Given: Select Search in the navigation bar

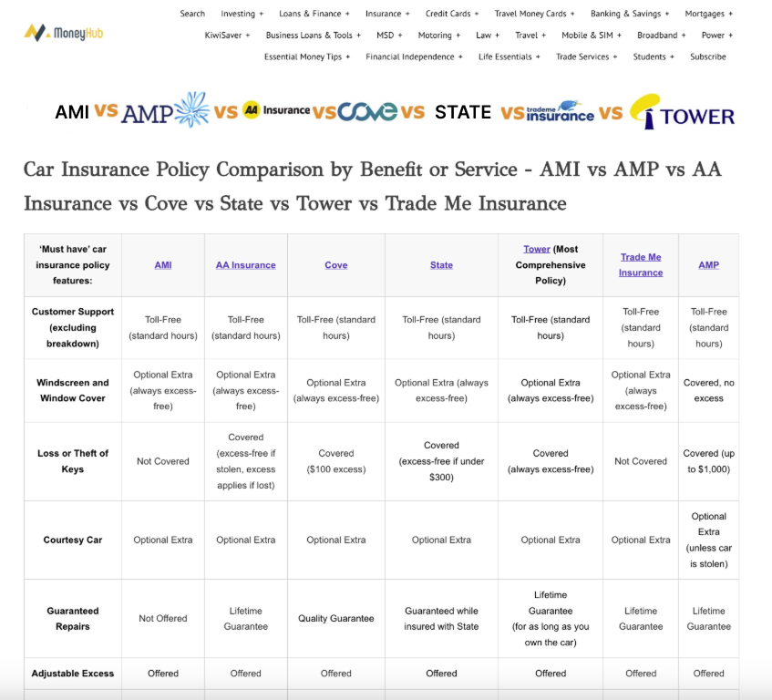Looking at the screenshot, I should click(192, 13).
